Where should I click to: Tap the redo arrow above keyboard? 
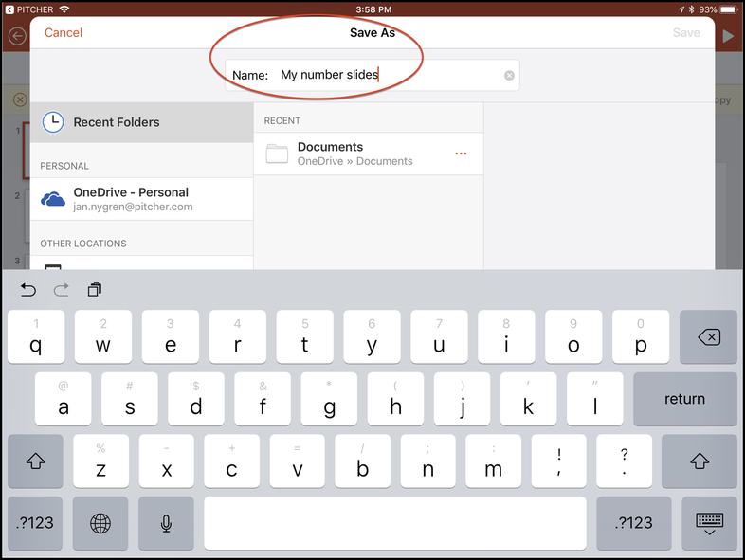pos(62,290)
